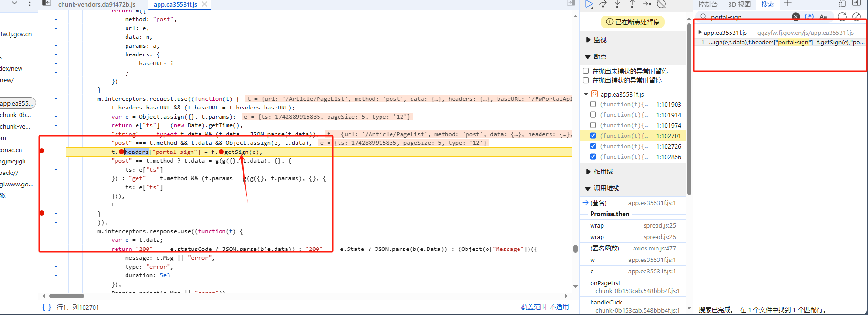Toggle match case Aa search option

click(823, 17)
